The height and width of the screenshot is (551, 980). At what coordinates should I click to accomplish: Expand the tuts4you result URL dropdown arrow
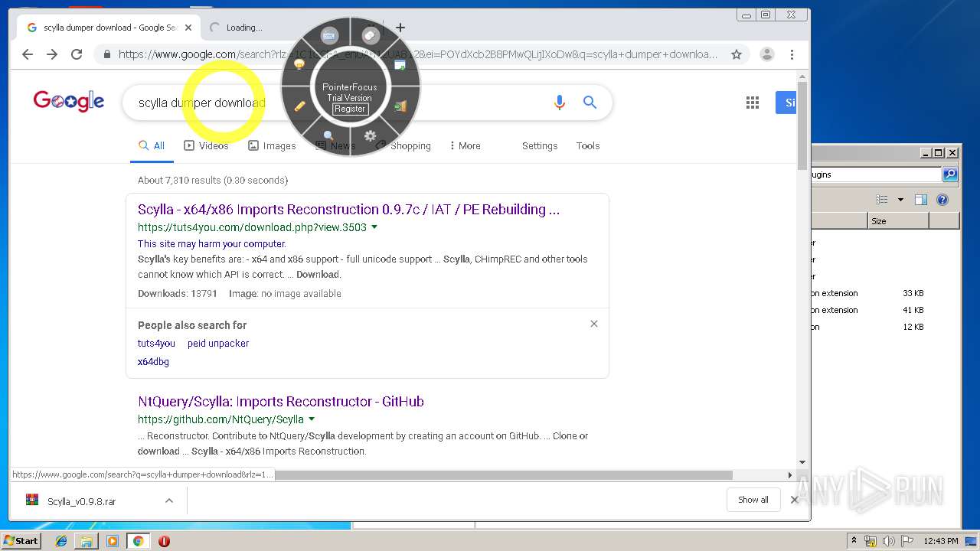click(374, 227)
